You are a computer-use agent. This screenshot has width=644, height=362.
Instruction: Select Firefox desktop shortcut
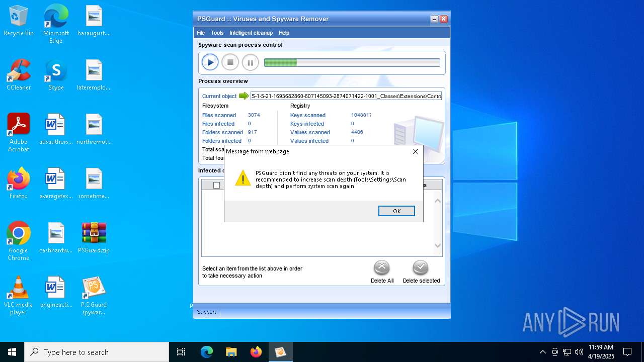point(19,184)
